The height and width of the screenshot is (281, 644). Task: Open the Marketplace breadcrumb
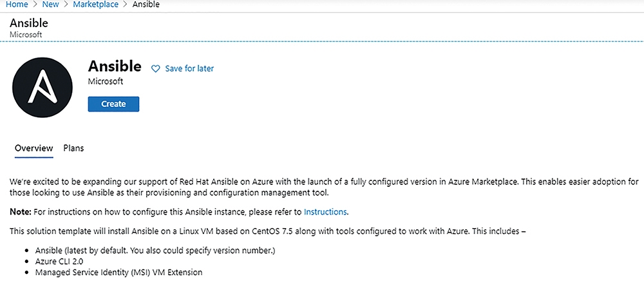point(96,5)
